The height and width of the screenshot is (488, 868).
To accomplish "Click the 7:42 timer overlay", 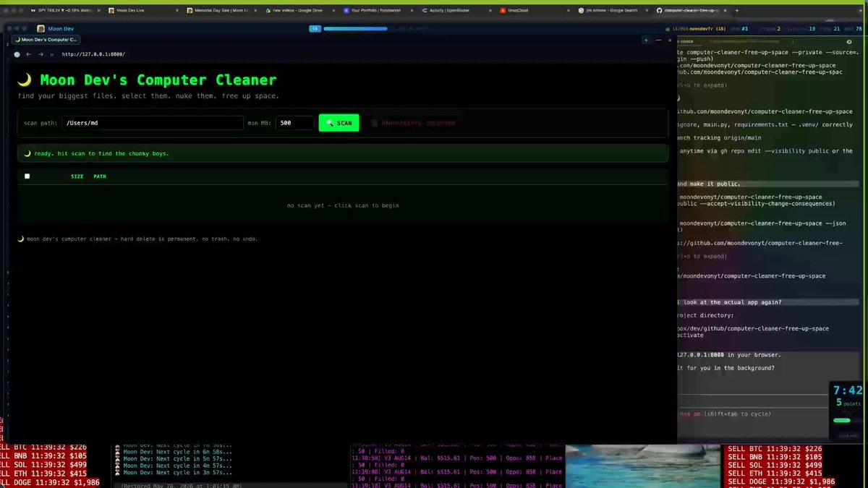I will click(x=848, y=391).
